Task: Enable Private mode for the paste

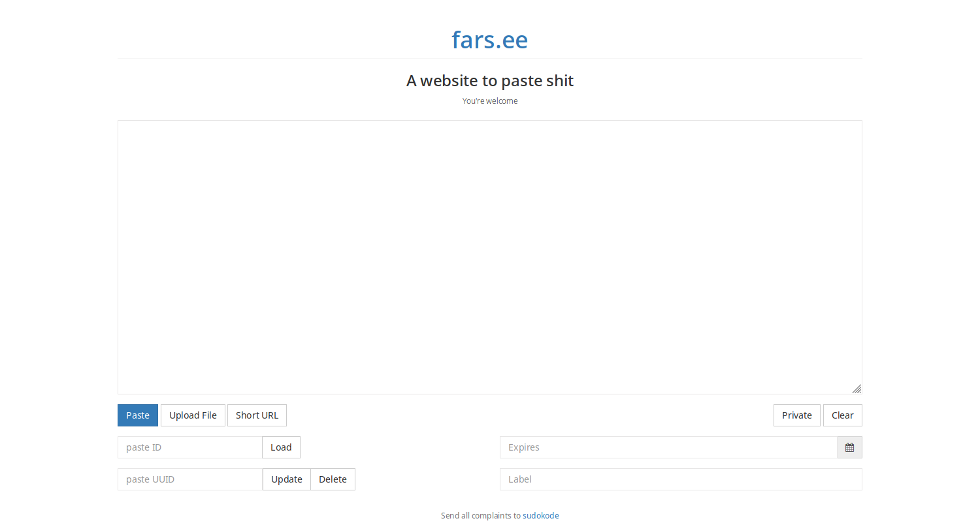Action: pyautogui.click(x=796, y=415)
